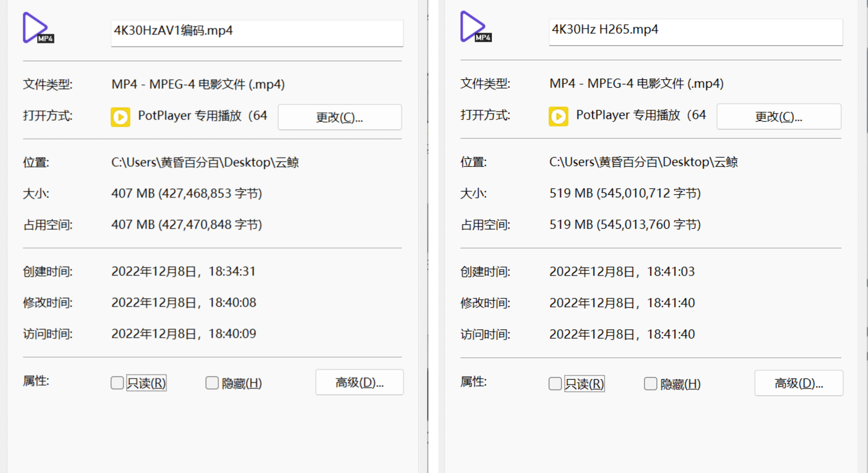Viewport: 868px width, 473px height.
Task: Click change open-with button for AV1 file
Action: (339, 117)
